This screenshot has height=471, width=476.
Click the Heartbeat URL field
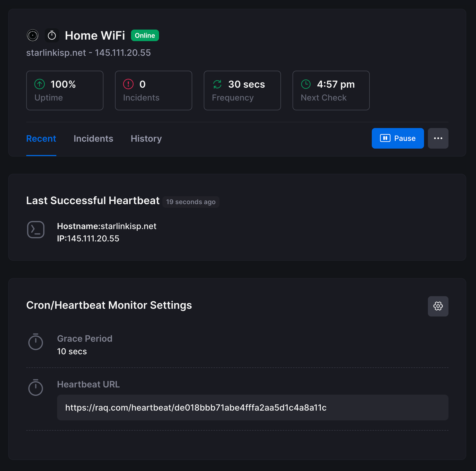(x=252, y=407)
